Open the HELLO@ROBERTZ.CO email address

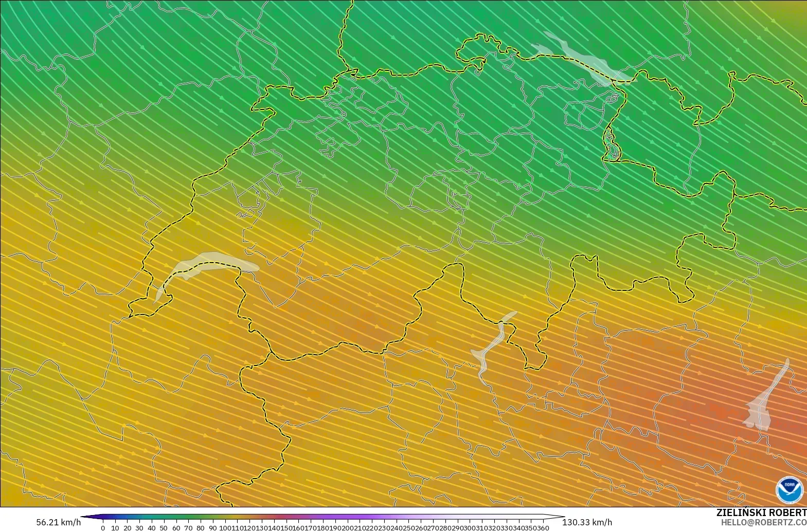coord(764,522)
